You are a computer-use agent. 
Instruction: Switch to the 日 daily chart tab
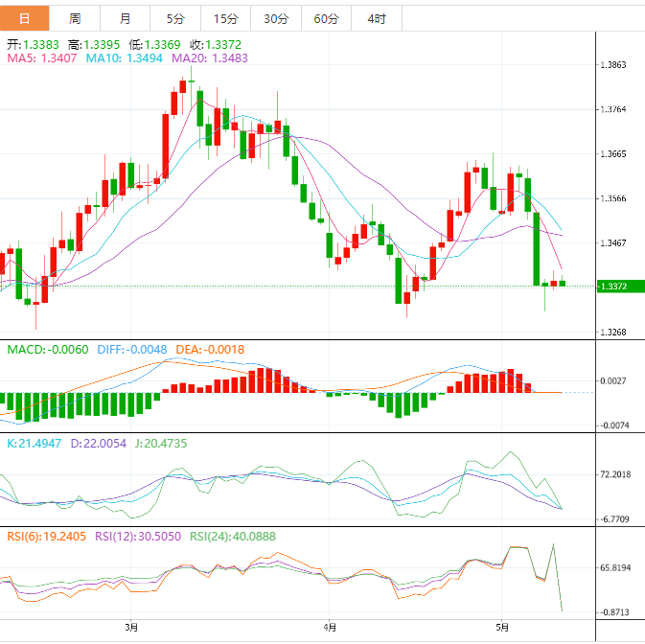tap(24, 18)
